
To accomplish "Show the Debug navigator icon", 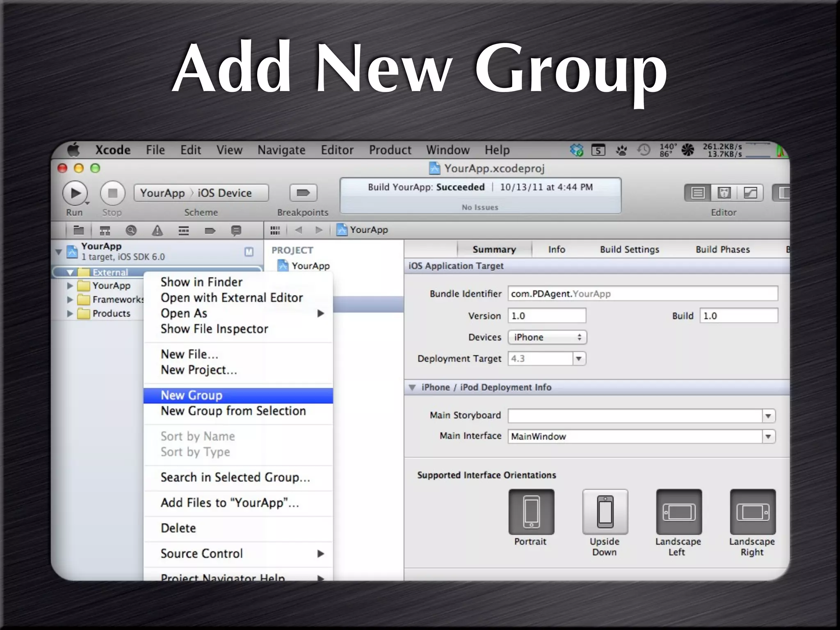I will [184, 231].
